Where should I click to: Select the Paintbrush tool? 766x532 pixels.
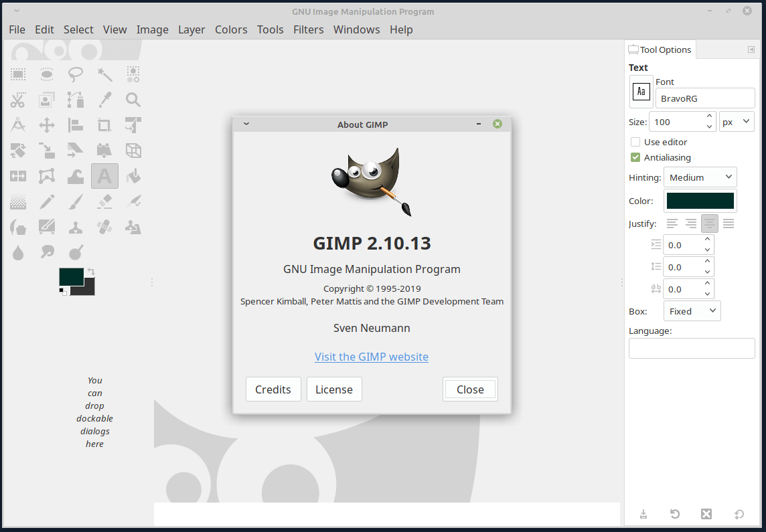click(x=76, y=201)
